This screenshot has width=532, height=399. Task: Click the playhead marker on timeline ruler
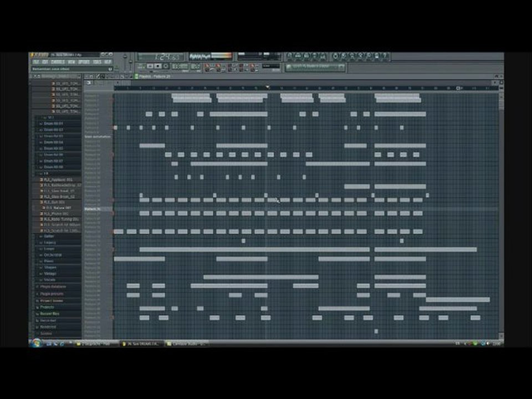click(267, 88)
